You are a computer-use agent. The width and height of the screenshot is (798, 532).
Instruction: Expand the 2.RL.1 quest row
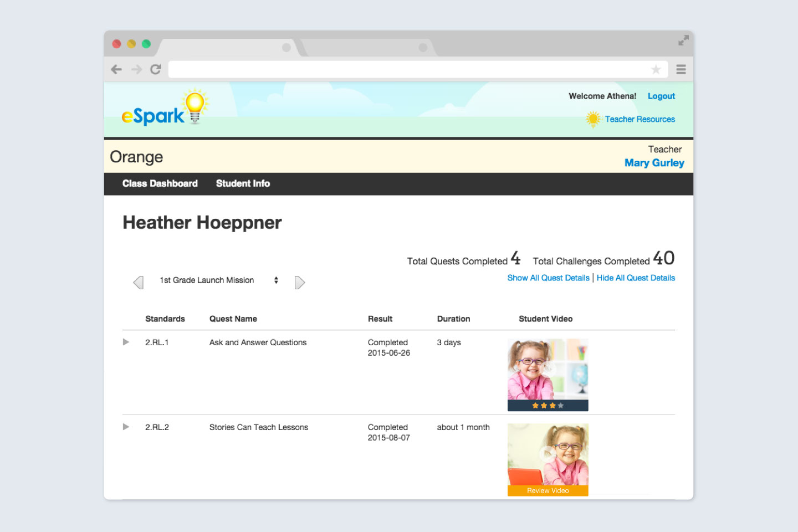pos(126,342)
